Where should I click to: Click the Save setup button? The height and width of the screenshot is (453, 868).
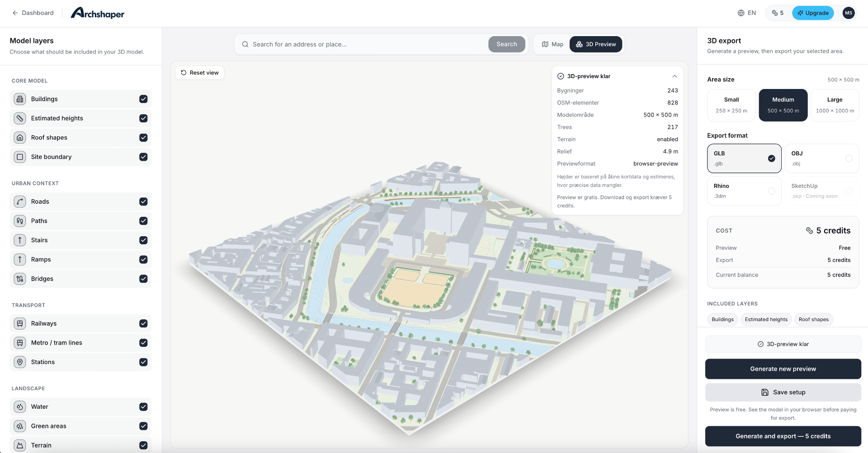783,392
